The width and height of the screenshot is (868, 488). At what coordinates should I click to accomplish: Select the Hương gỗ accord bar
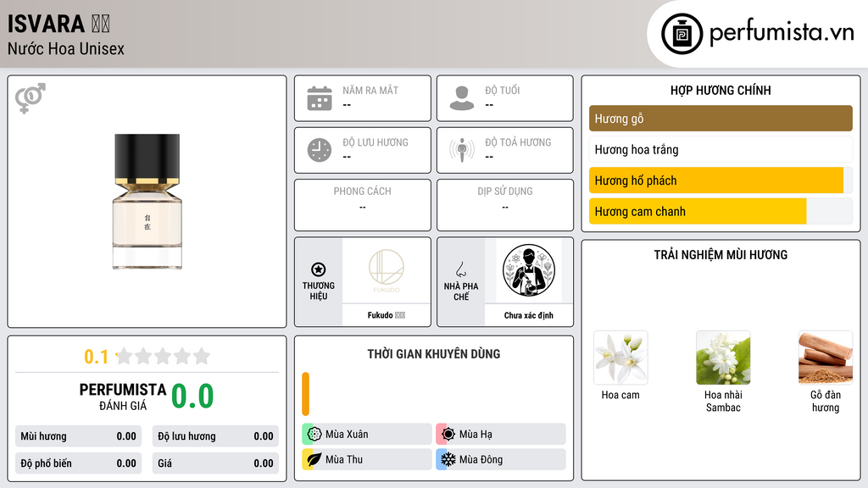tap(721, 119)
